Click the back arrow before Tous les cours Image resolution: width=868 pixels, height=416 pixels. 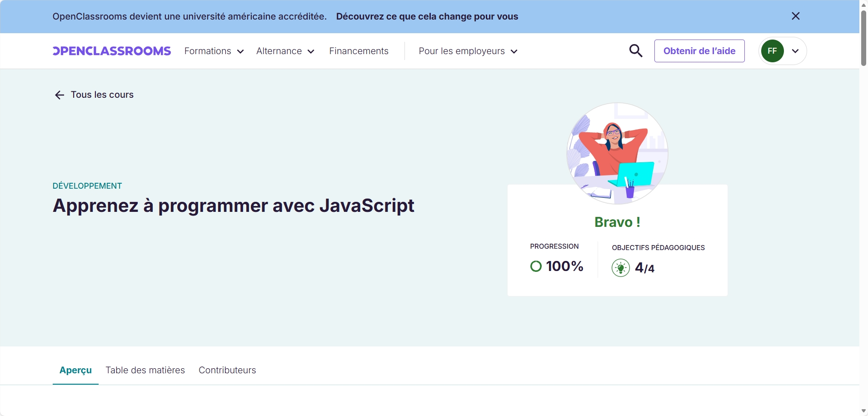pos(59,95)
